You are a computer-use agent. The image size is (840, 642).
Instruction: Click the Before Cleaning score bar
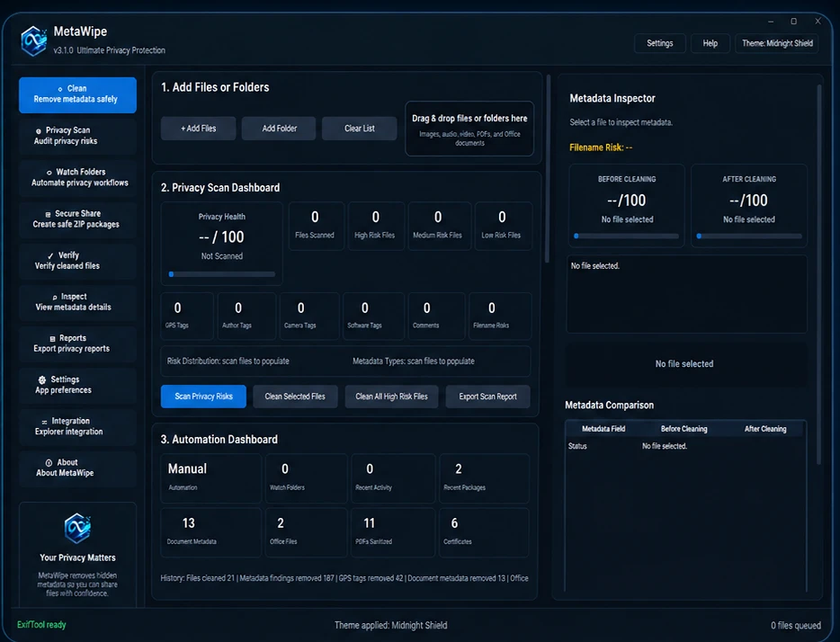626,236
